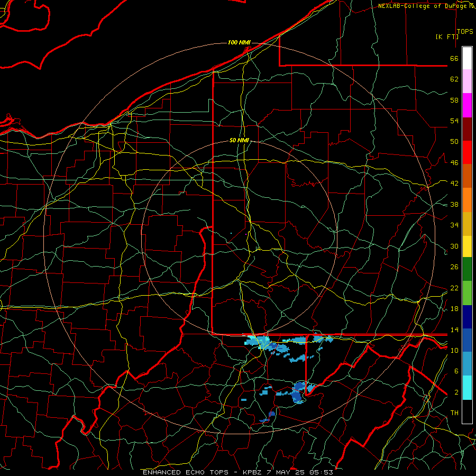This screenshot has height=476, width=476.
Task: Click the black TH threshold swatch
Action: coord(467,411)
